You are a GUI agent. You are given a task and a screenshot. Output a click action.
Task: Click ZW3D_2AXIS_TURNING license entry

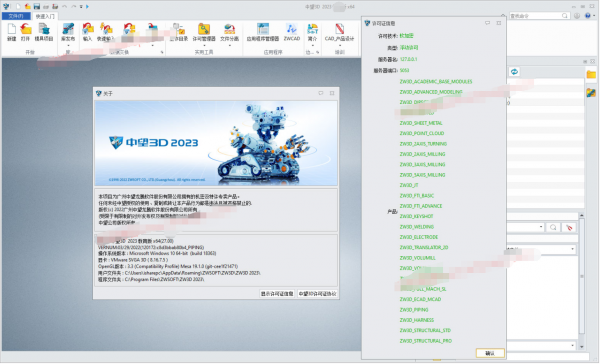click(423, 144)
